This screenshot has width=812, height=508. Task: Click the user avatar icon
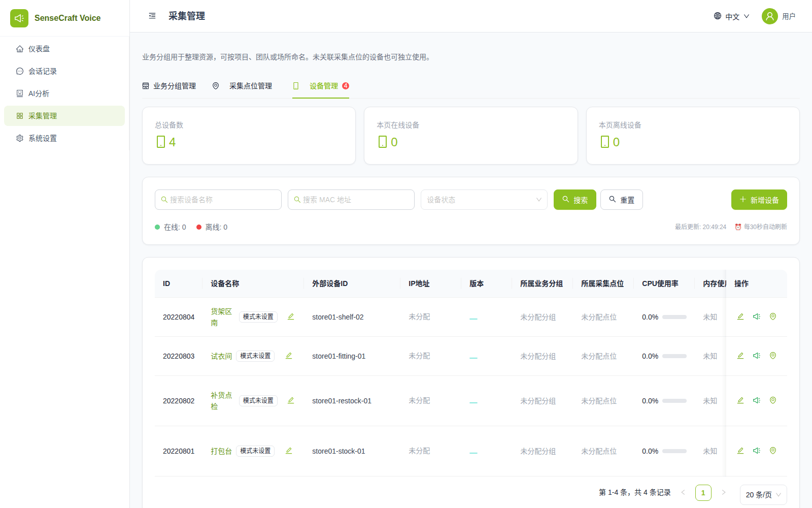(x=770, y=16)
